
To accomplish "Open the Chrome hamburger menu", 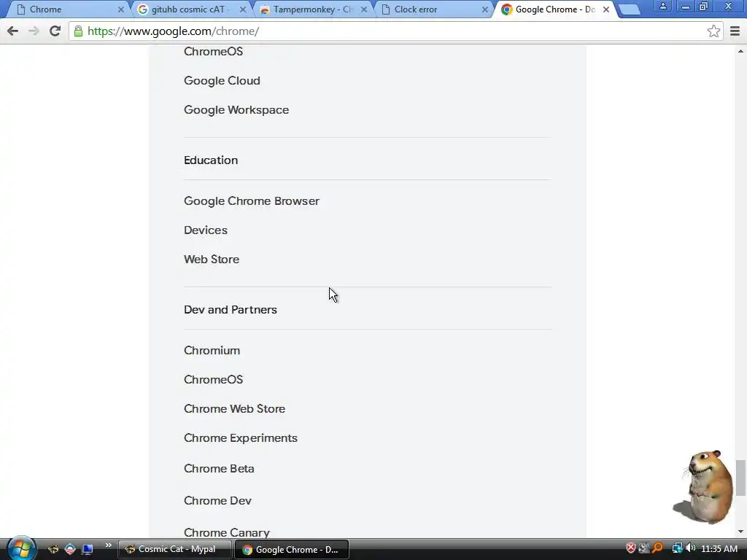I will (x=735, y=31).
